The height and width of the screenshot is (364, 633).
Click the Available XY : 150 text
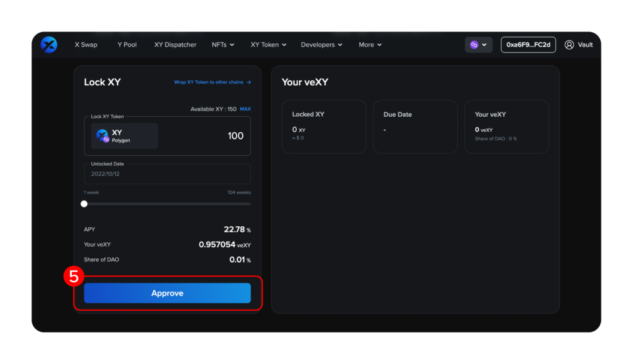coord(213,109)
